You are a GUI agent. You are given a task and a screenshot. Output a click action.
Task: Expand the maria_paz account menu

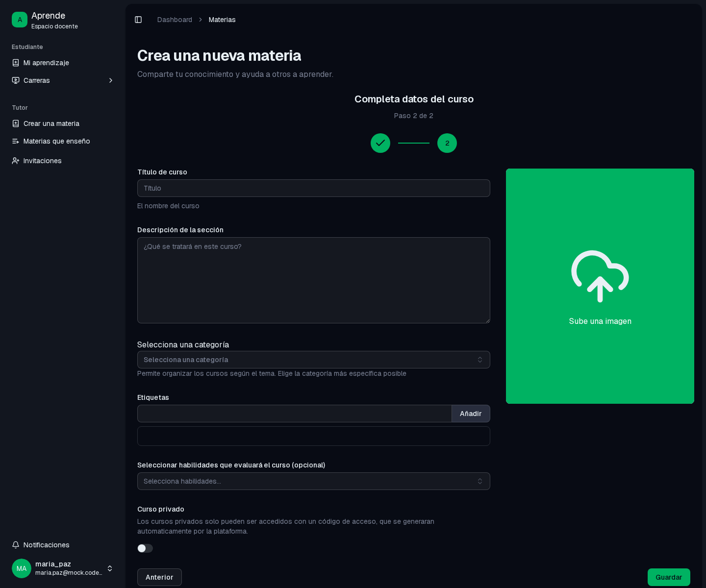coord(110,568)
